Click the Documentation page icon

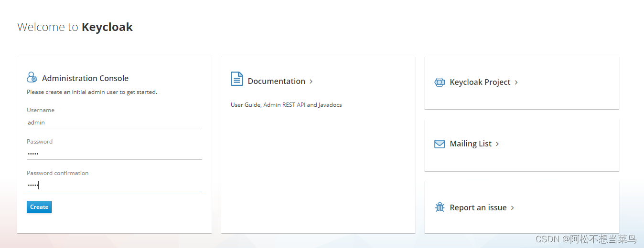(x=237, y=79)
